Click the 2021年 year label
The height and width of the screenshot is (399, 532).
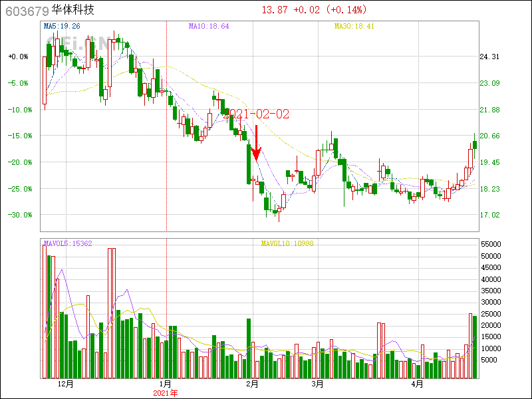(166, 393)
